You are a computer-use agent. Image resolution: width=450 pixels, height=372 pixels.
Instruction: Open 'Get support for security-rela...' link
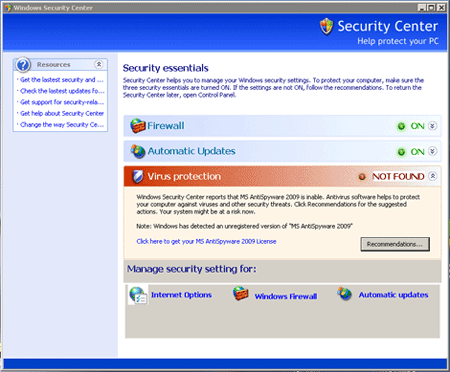pyautogui.click(x=62, y=102)
